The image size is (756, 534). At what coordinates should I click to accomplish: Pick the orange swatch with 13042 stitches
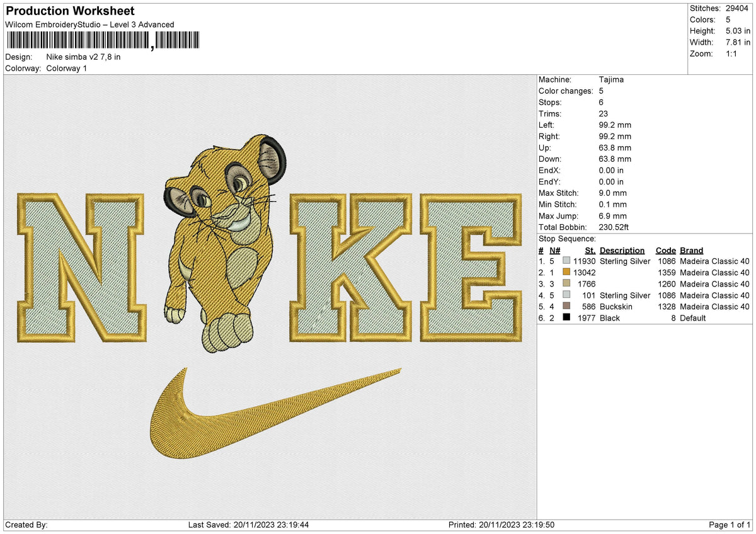point(566,273)
